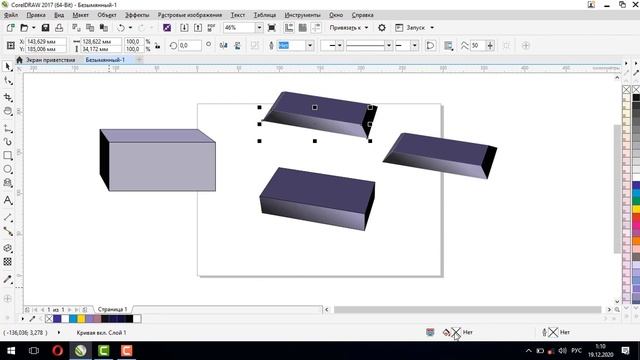Undo the last action

pyautogui.click(x=121, y=28)
